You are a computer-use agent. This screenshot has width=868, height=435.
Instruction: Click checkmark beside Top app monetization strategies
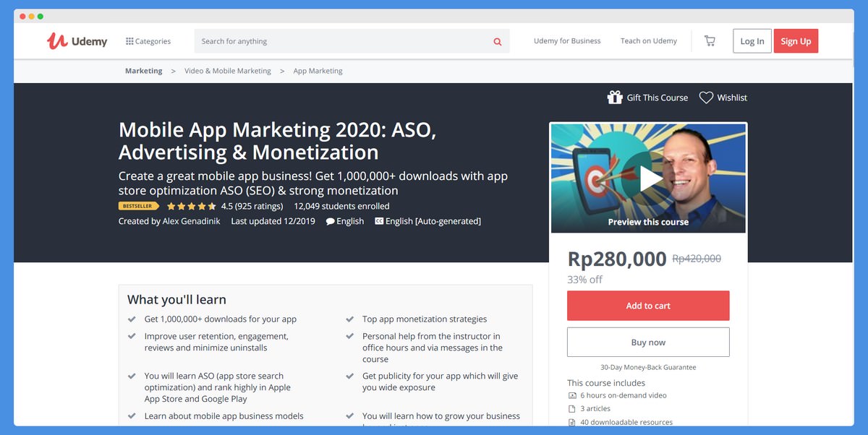(x=350, y=319)
